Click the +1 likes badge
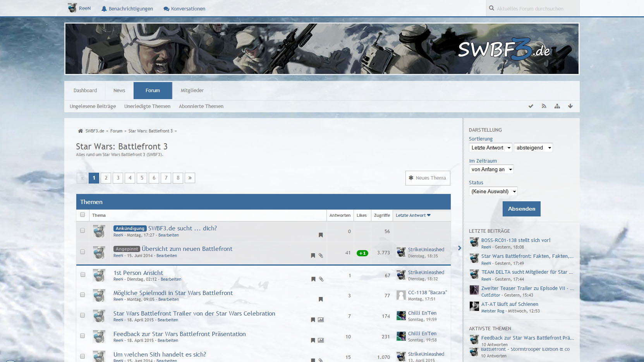Screen dimensions: 644x362 [x=362, y=253]
